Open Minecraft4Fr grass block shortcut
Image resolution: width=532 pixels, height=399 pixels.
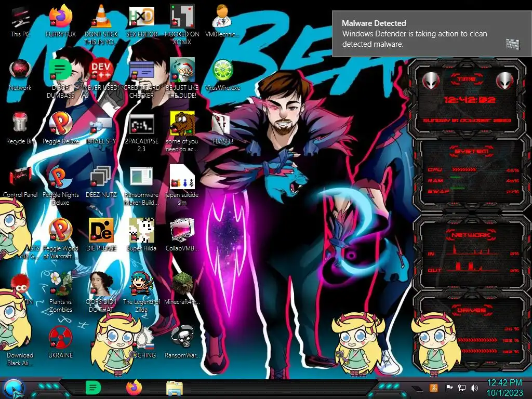[x=182, y=289]
